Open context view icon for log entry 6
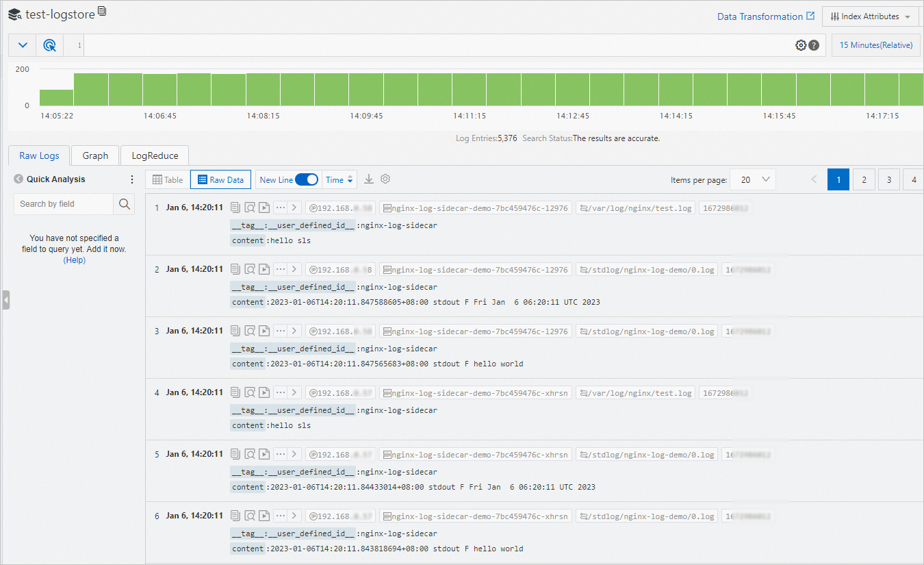 (250, 516)
